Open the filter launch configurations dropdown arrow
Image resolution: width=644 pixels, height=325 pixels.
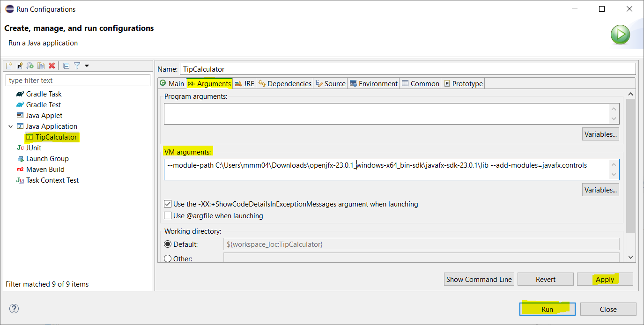pyautogui.click(x=87, y=66)
